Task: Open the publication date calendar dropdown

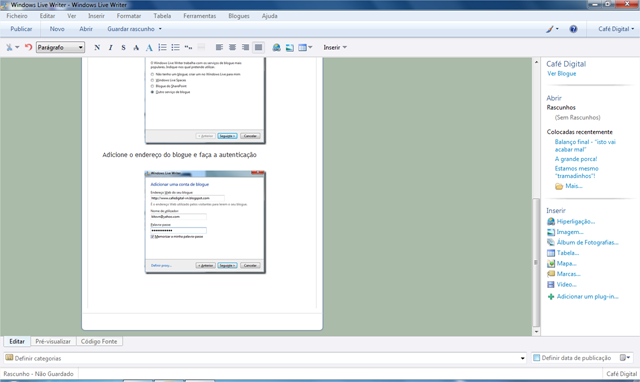Action: click(x=625, y=358)
